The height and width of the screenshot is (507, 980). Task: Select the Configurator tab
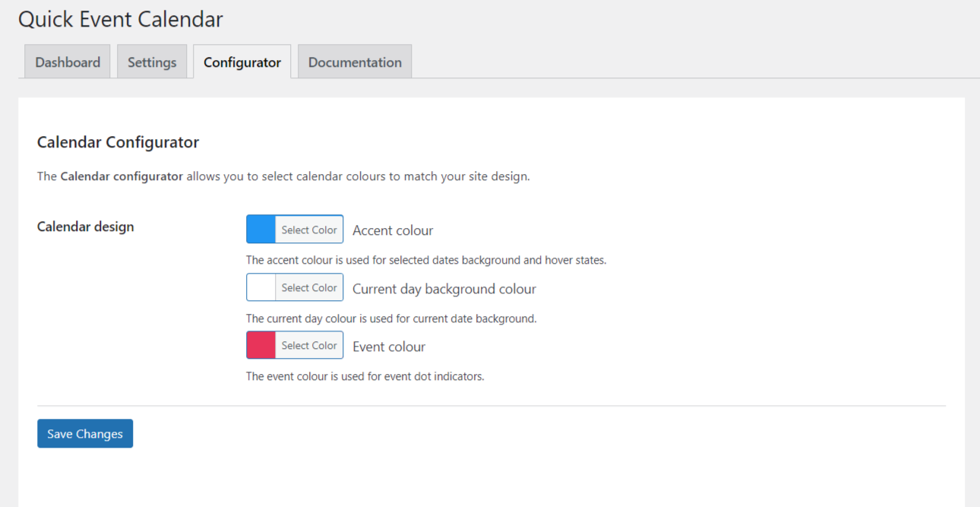point(242,62)
